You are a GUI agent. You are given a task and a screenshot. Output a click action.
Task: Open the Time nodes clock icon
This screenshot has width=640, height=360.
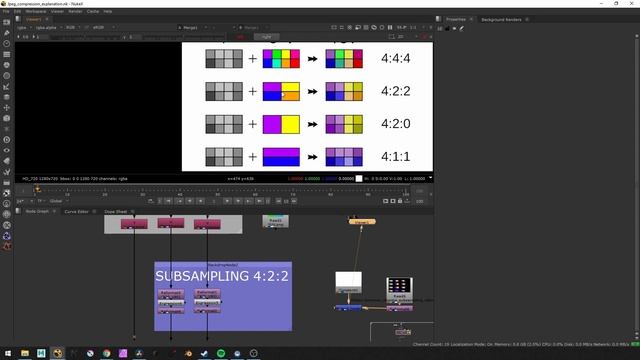click(x=7, y=43)
